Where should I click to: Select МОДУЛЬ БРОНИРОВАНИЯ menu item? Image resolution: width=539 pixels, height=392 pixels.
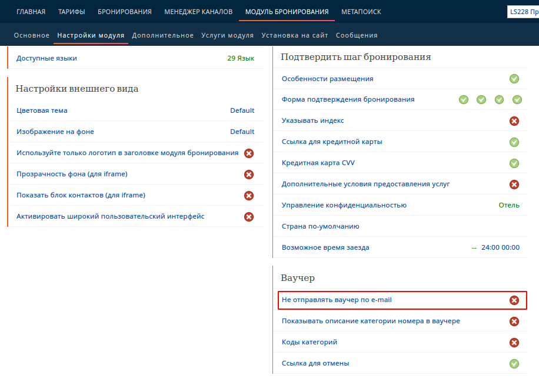287,12
